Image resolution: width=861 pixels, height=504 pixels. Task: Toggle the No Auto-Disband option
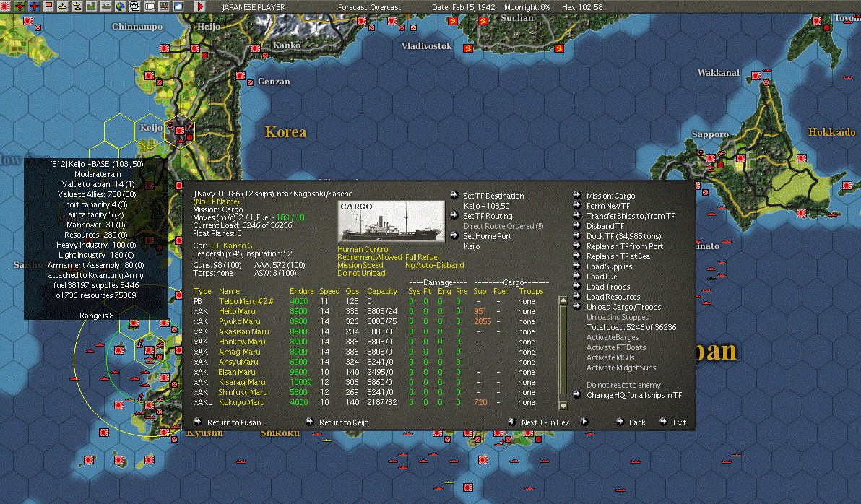click(434, 265)
